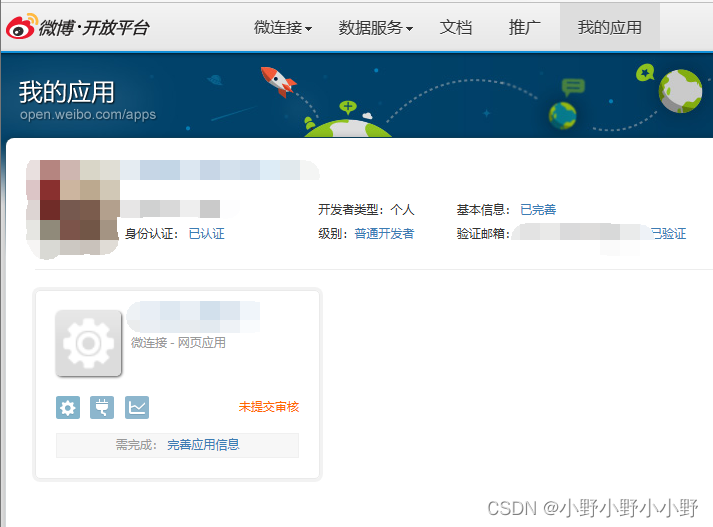The image size is (713, 527).
Task: Open the app interface plug icon
Action: (102, 407)
